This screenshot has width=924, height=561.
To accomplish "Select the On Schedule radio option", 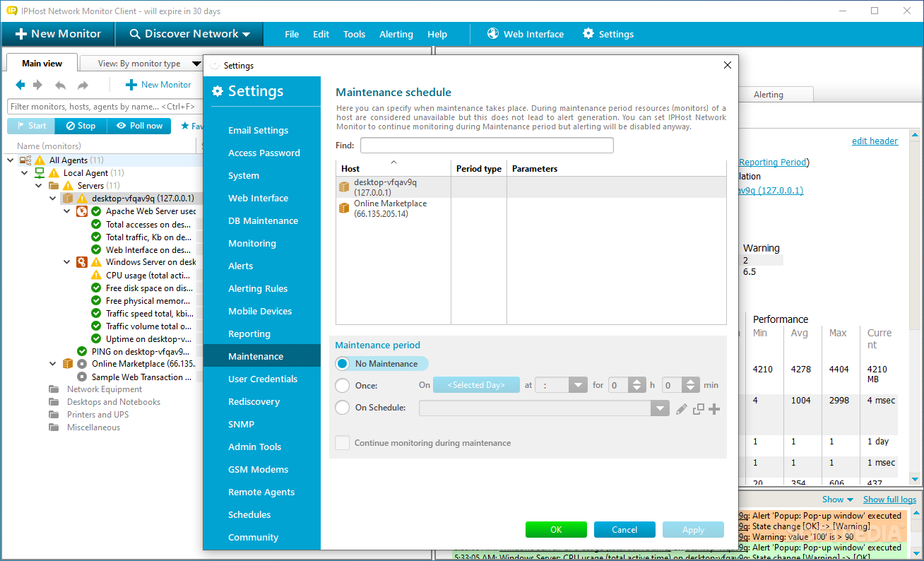I will point(343,408).
